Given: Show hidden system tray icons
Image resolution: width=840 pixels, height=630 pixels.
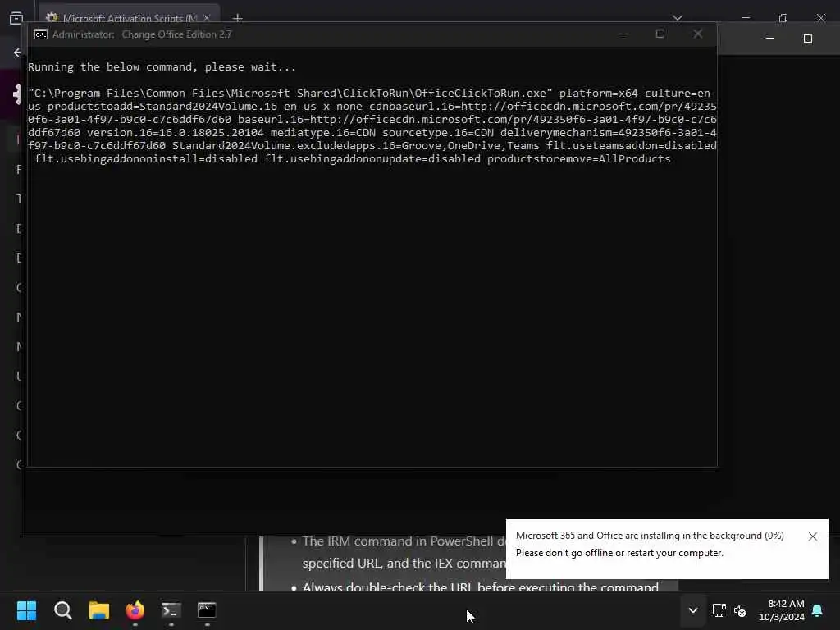Looking at the screenshot, I should click(x=692, y=610).
